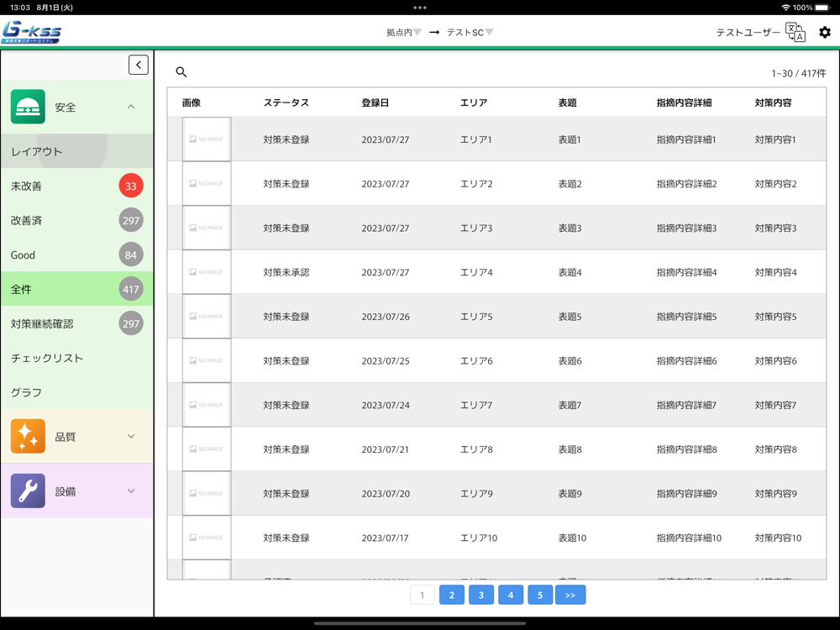Viewport: 840px width, 630px height.
Task: Open the テストSC dropdown
Action: tap(470, 32)
